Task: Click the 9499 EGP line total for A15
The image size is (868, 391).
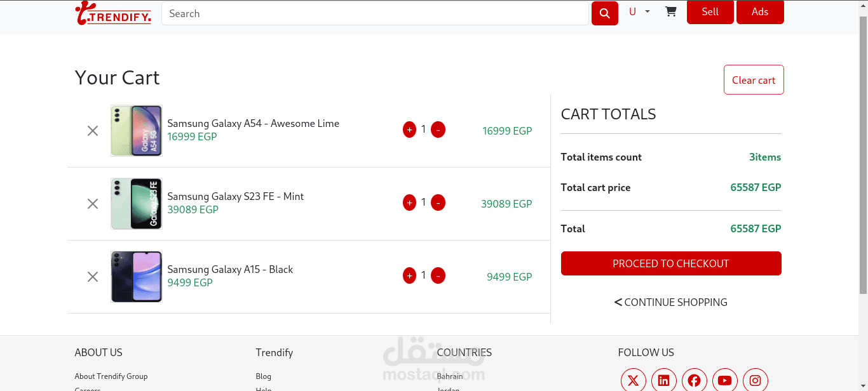Action: click(x=510, y=277)
